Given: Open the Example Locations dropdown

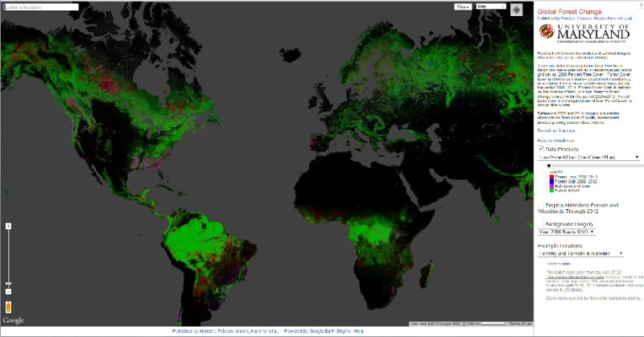Looking at the screenshot, I should (580, 253).
